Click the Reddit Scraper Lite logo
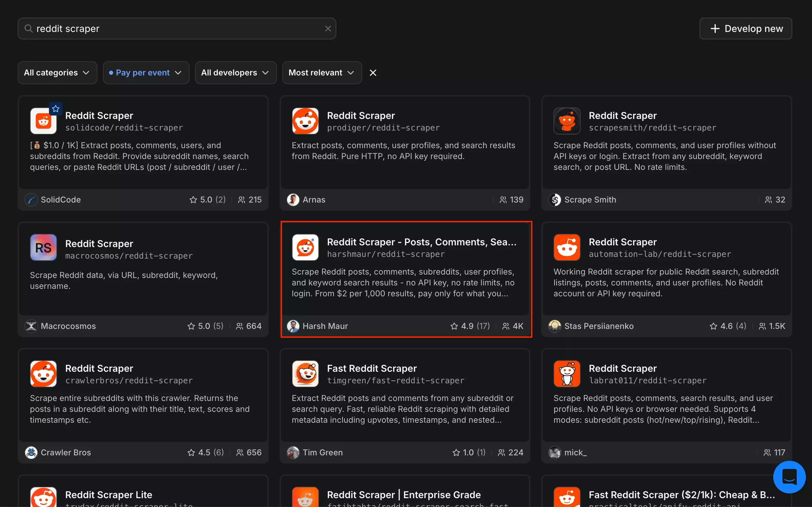The height and width of the screenshot is (507, 812). [43, 497]
